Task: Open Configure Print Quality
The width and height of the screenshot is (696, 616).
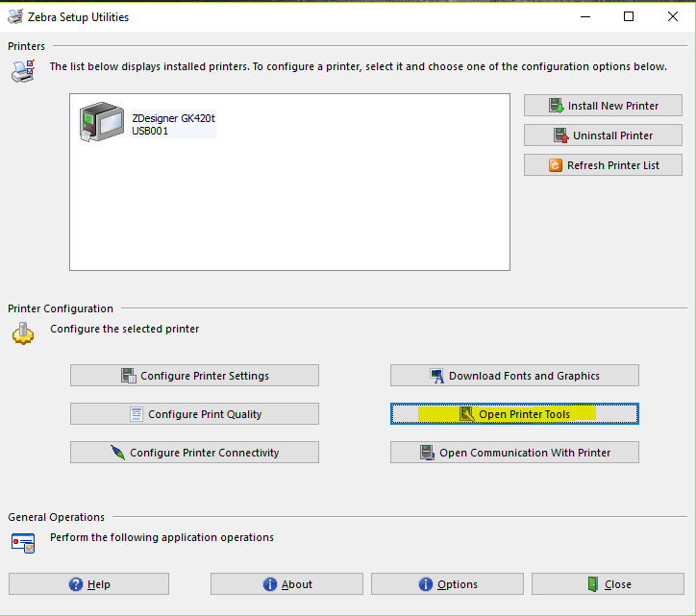Action: pos(194,414)
